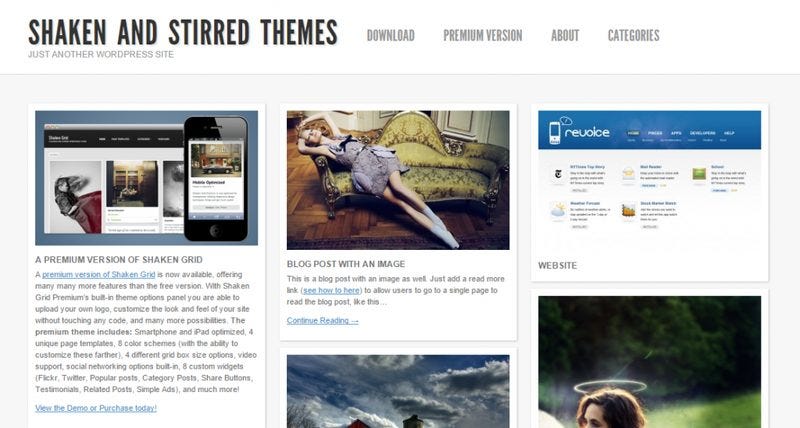The width and height of the screenshot is (800, 428).
Task: Click the Revoice phone logo icon
Action: pyautogui.click(x=555, y=132)
